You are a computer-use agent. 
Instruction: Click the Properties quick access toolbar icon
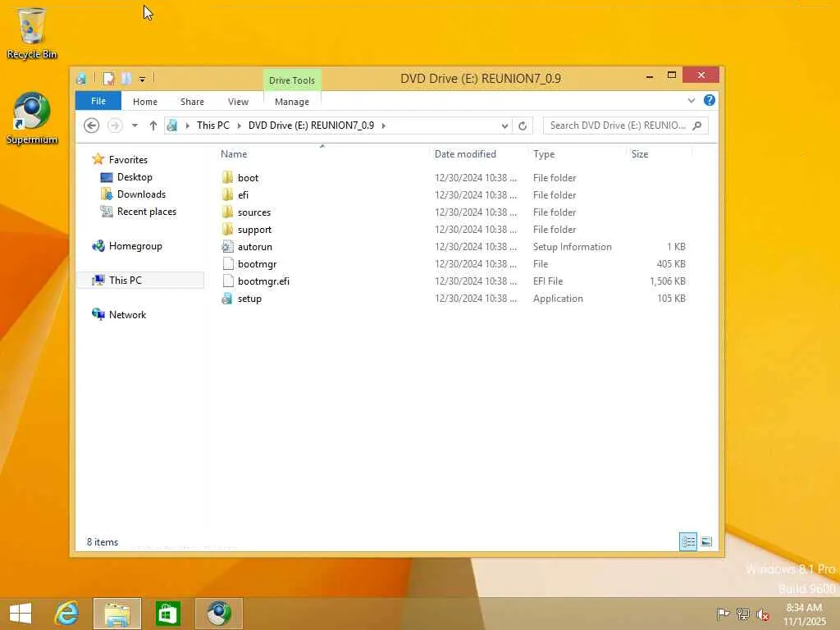tap(109, 79)
